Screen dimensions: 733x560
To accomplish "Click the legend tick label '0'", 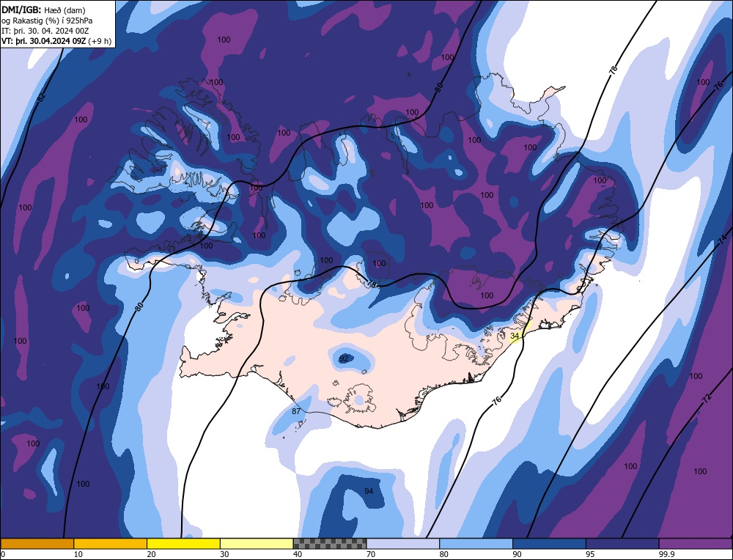I will tap(3, 554).
